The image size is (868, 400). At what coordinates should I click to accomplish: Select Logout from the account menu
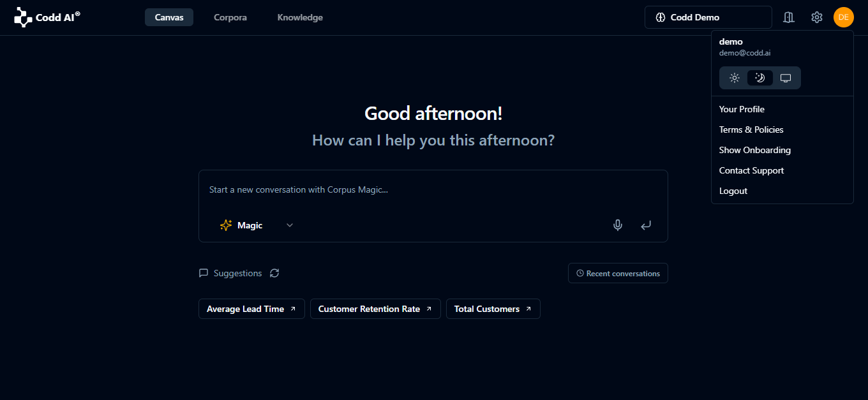pos(733,190)
